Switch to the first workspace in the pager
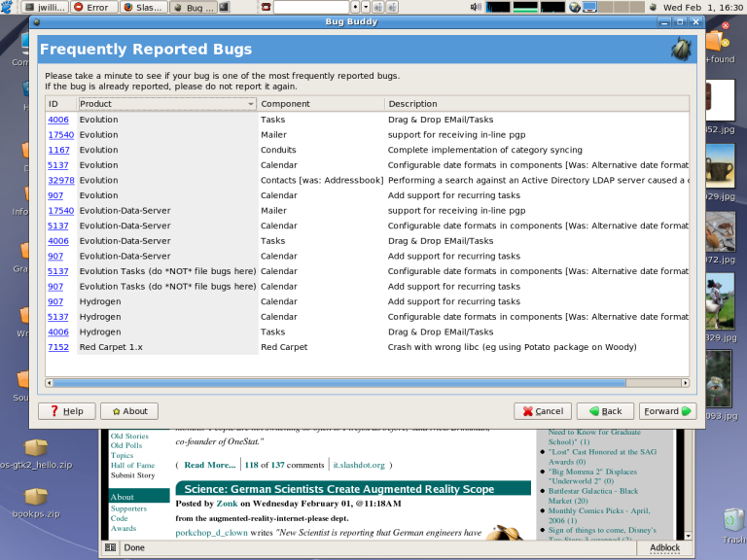Viewport: 747px width, 560px height. (x=590, y=7)
